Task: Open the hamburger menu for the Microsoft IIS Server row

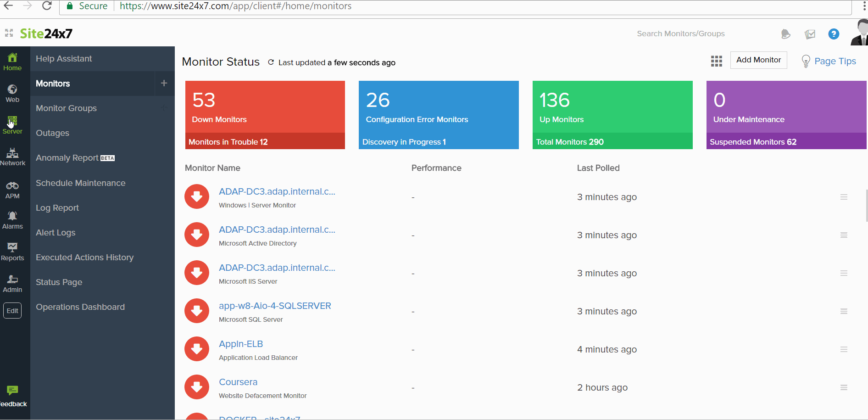Action: [844, 273]
